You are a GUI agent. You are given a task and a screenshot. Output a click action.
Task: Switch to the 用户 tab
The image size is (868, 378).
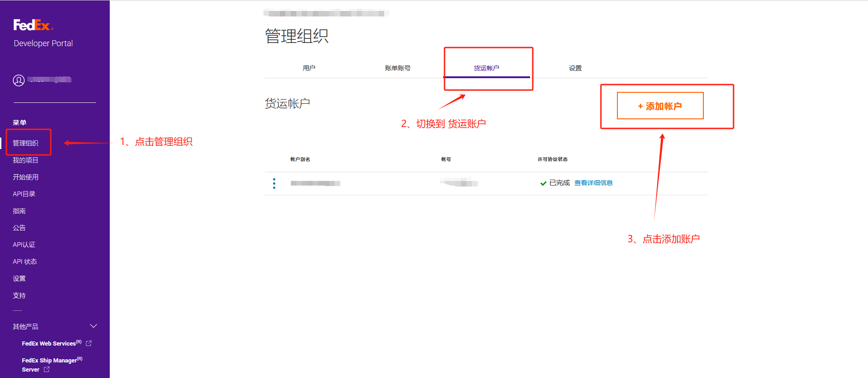tap(309, 68)
